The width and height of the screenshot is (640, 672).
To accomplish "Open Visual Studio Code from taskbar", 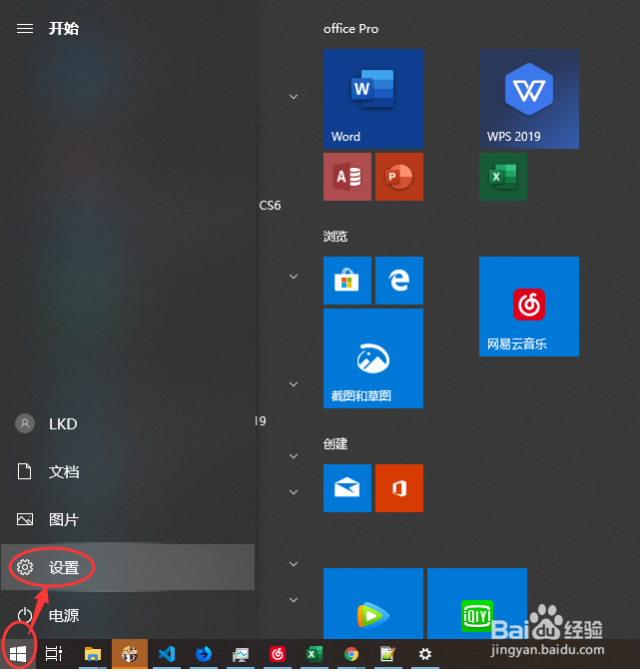I will [x=167, y=654].
